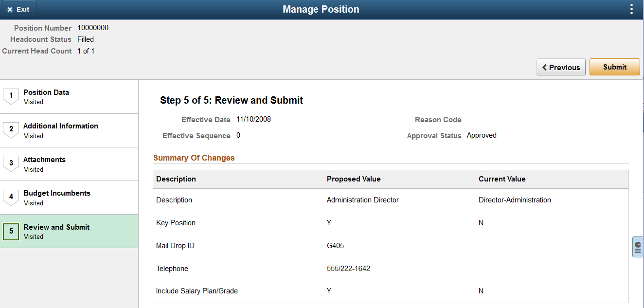Click the Manage Position page title

coord(321,9)
